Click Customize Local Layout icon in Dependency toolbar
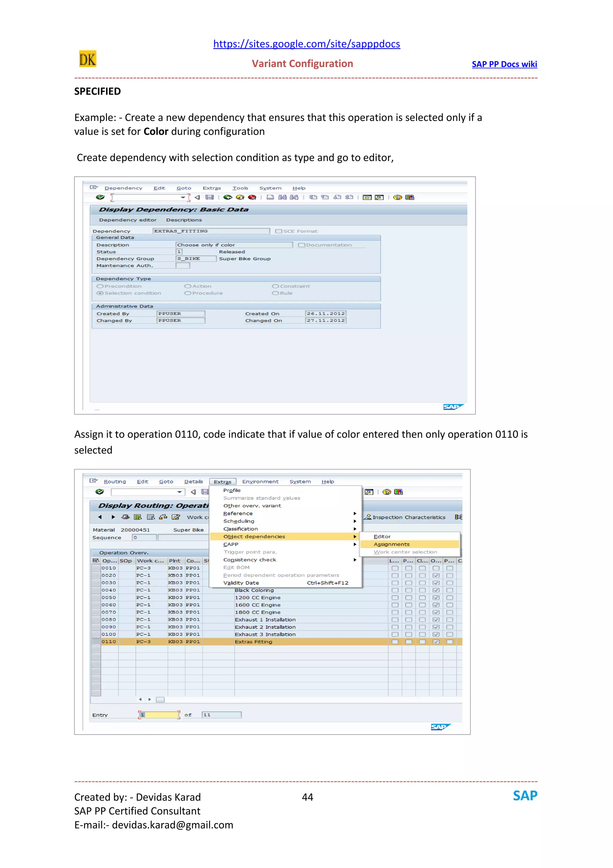613x868 pixels. click(x=410, y=197)
